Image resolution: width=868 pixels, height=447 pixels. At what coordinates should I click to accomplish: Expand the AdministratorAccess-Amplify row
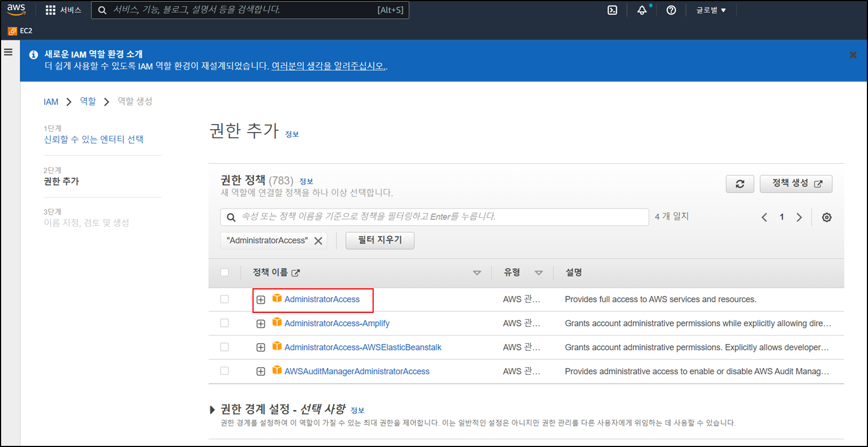[x=260, y=324]
